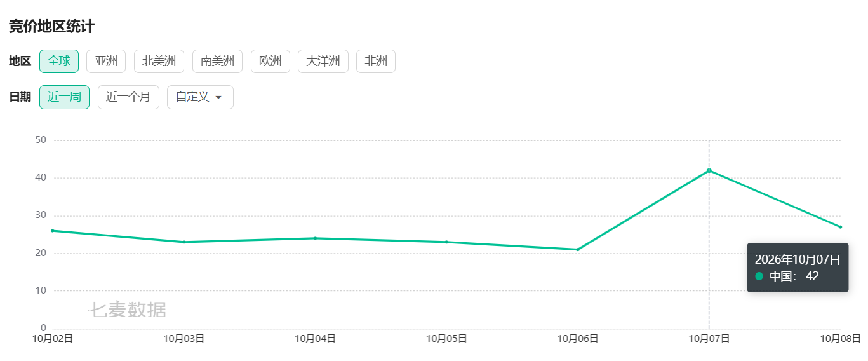Viewport: 868px width, 361px height.
Task: Select the 北美洲 region filter
Action: [x=159, y=62]
